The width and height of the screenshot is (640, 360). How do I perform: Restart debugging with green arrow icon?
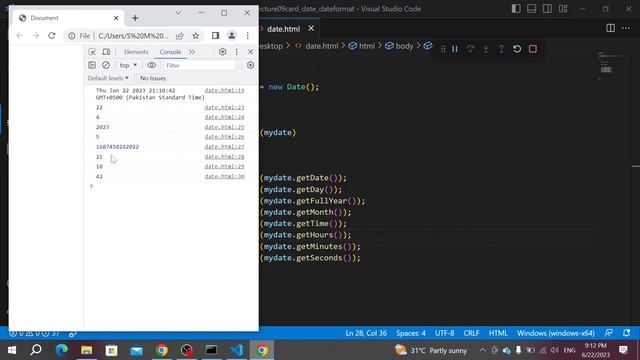(x=517, y=49)
